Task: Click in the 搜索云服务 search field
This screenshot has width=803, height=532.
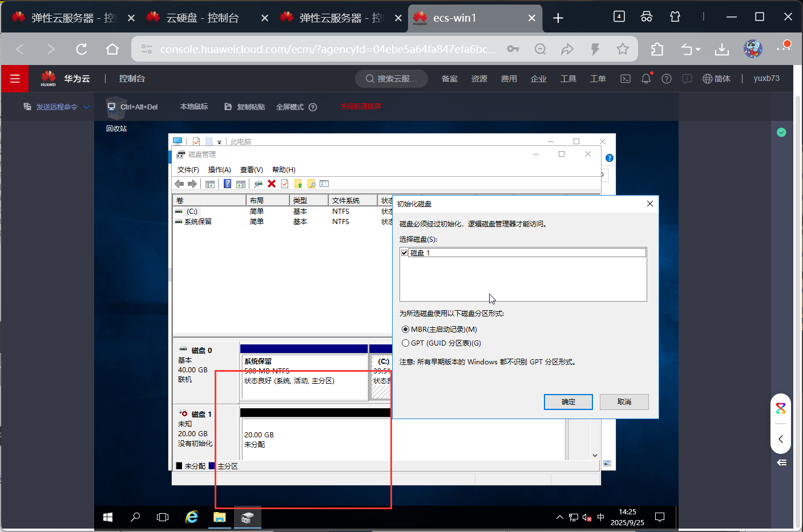Action: (x=392, y=79)
